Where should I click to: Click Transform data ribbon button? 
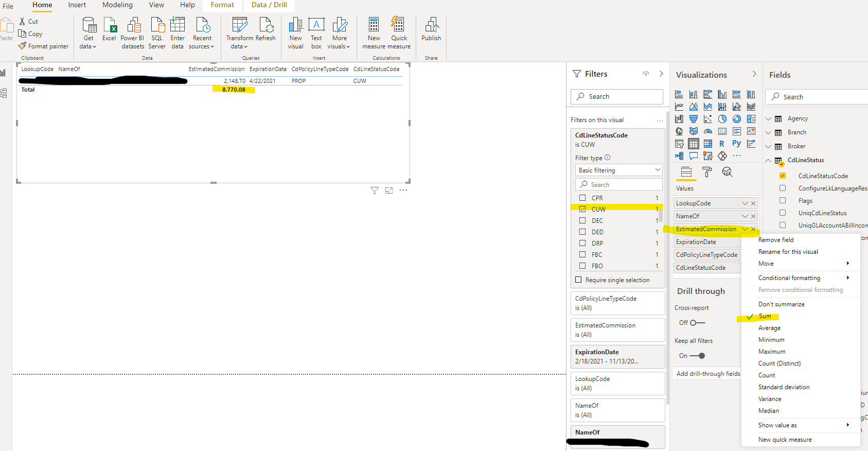[240, 33]
